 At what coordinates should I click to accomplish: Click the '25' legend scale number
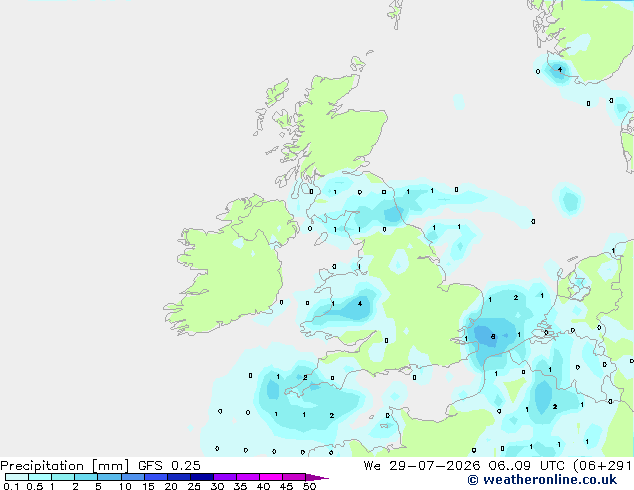pos(194,486)
